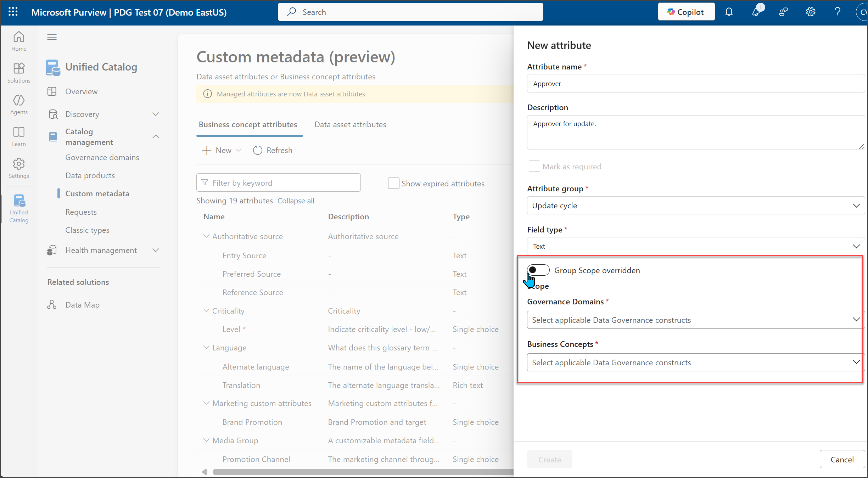Viewport: 868px width, 478px height.
Task: Click the Learn icon
Action: 18,136
